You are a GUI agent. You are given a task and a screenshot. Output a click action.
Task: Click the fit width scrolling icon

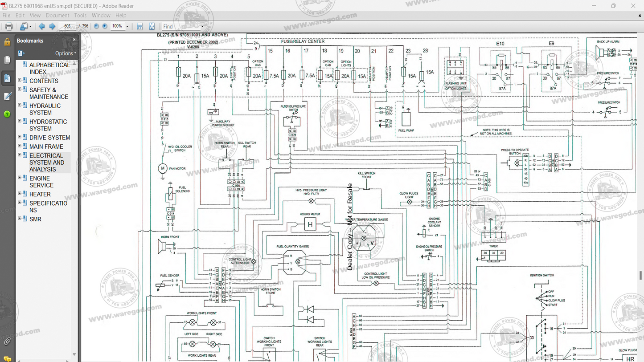coord(139,27)
